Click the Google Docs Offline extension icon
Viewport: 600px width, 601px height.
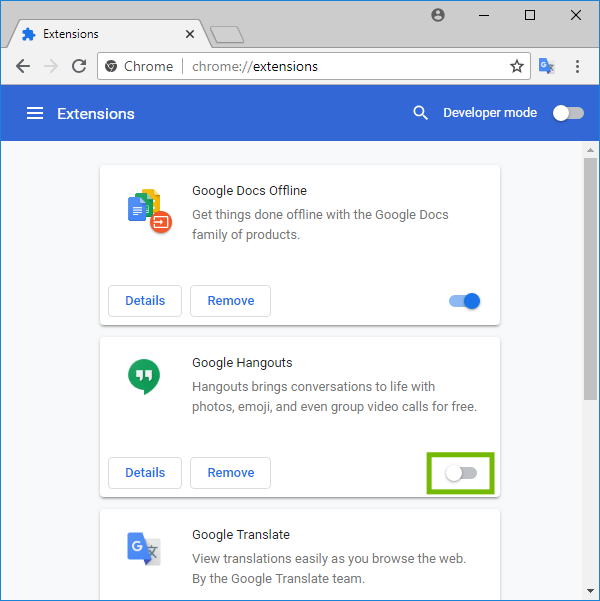(150, 210)
